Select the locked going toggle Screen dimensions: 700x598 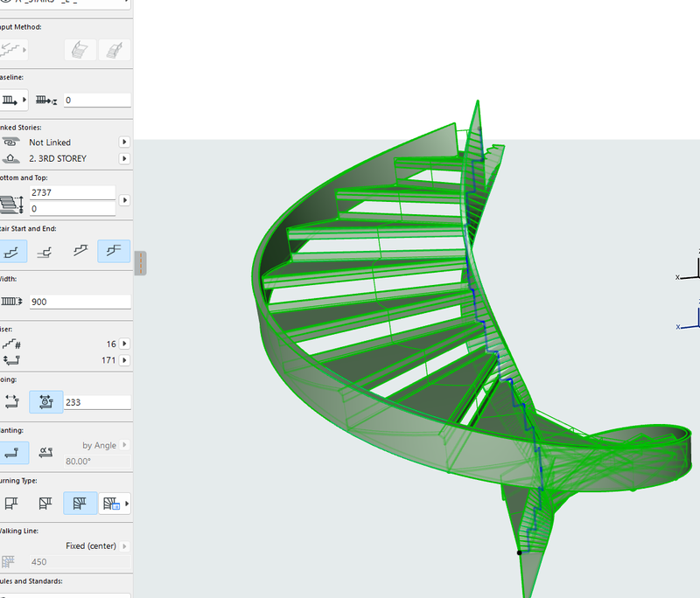coord(46,402)
